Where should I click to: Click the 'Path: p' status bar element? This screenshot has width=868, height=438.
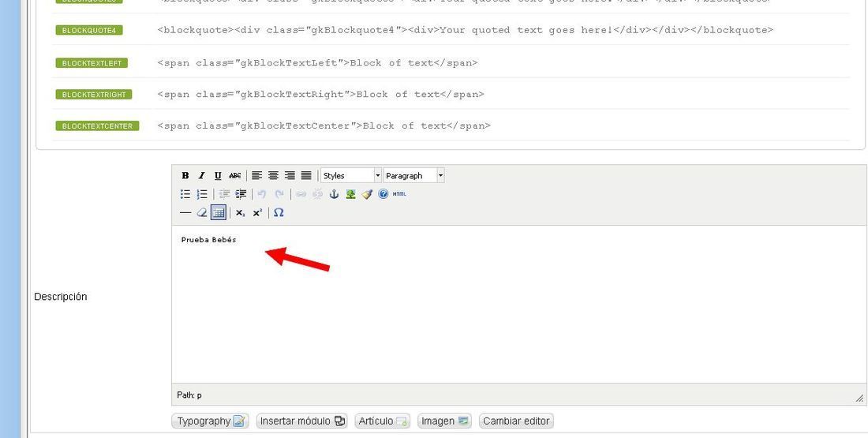pyautogui.click(x=189, y=395)
